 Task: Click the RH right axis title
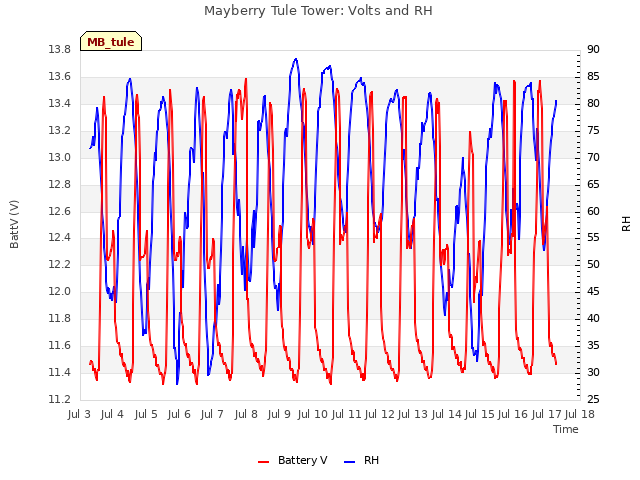point(626,224)
